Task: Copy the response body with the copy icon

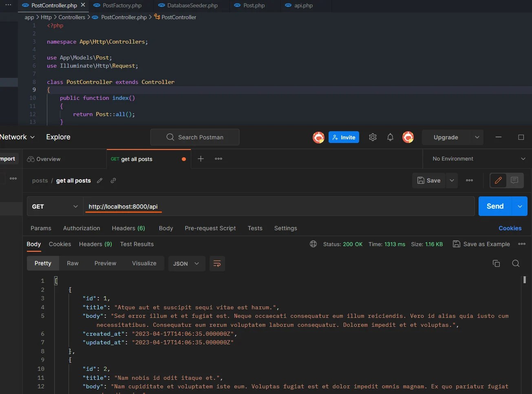Action: tap(496, 263)
